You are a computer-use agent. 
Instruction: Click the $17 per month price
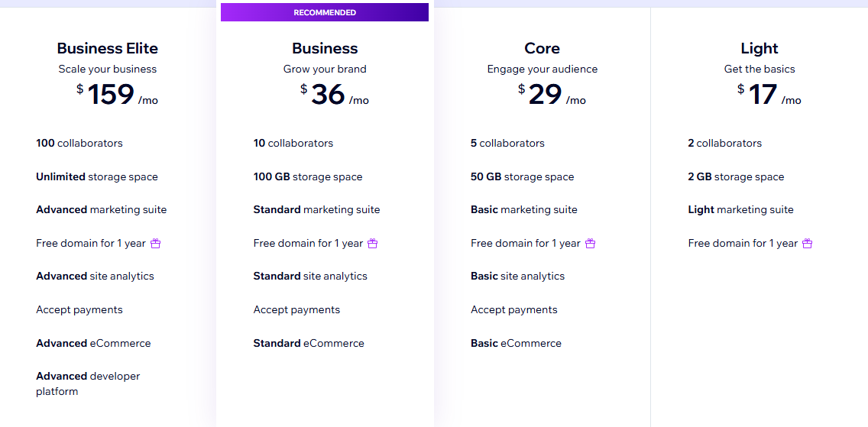769,95
